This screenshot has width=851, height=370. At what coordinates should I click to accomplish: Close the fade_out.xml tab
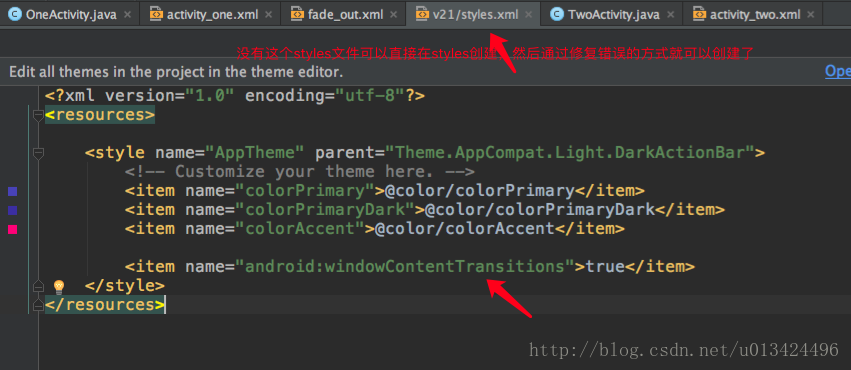click(x=394, y=15)
